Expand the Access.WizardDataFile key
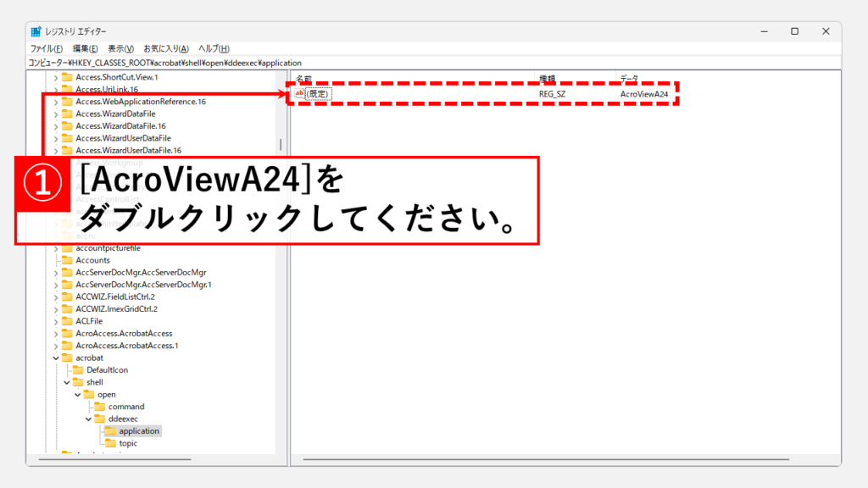The image size is (868, 488). coord(56,114)
